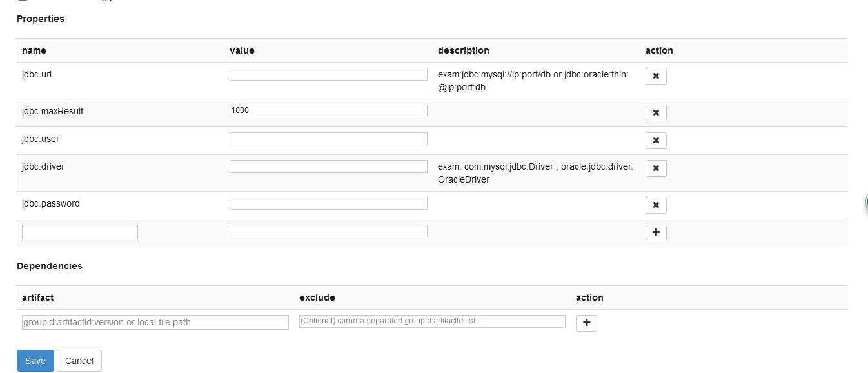Focus the jdbc.password value field

click(328, 203)
